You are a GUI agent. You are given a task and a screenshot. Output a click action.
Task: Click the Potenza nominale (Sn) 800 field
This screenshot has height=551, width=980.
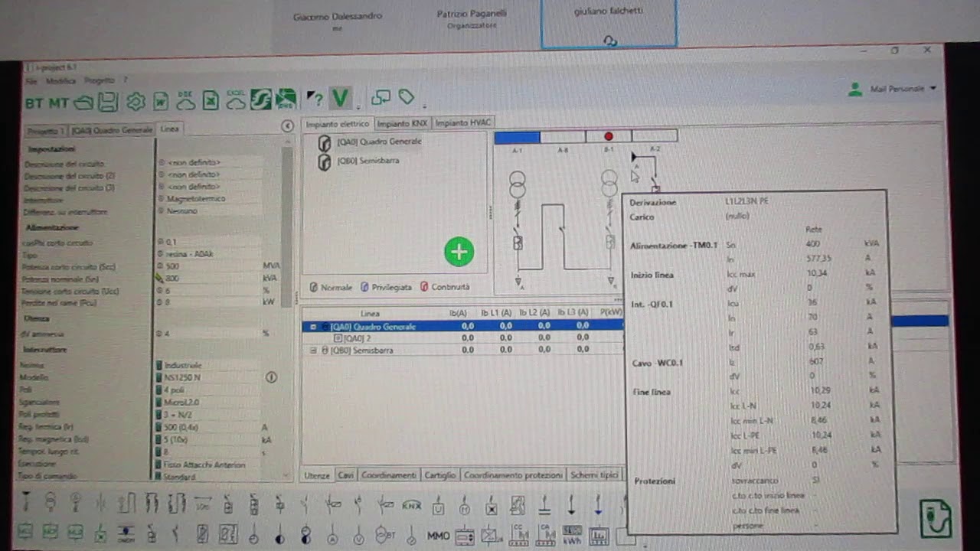click(208, 278)
